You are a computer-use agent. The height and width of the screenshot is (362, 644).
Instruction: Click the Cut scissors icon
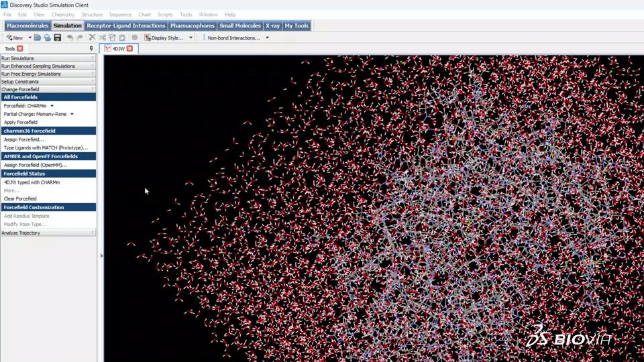103,38
